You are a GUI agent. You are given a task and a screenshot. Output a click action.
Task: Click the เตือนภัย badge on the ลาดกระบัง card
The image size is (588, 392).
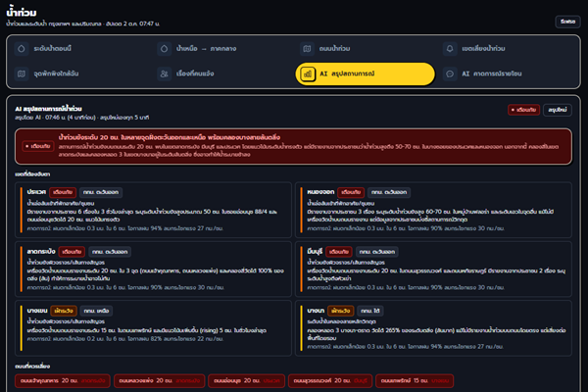pos(72,252)
